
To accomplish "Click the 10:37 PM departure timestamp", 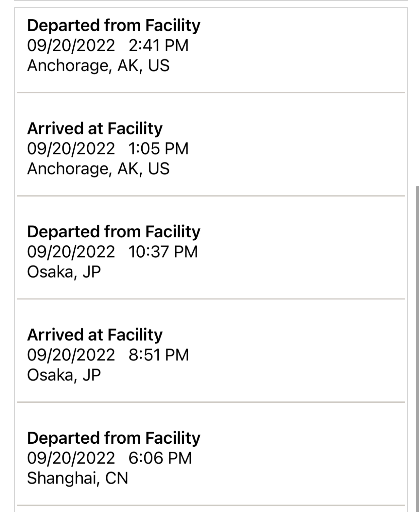I will 163,252.
